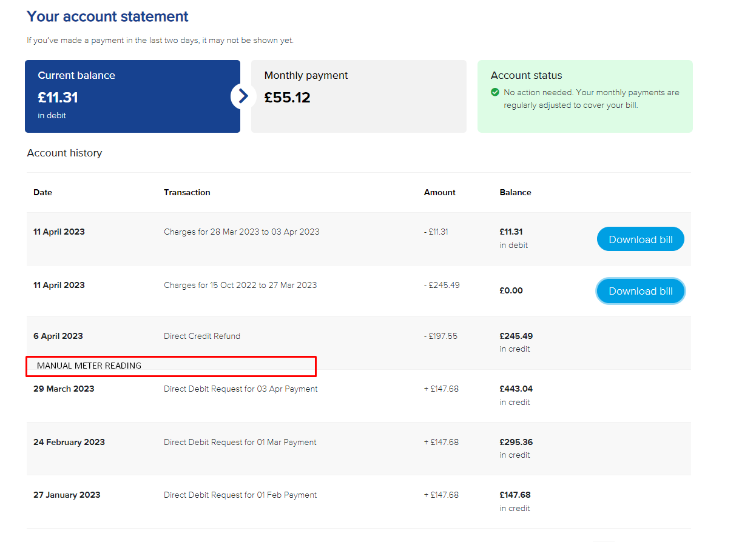This screenshot has height=542, width=756.
Task: Select the date '6 April 2023'
Action: tap(58, 336)
